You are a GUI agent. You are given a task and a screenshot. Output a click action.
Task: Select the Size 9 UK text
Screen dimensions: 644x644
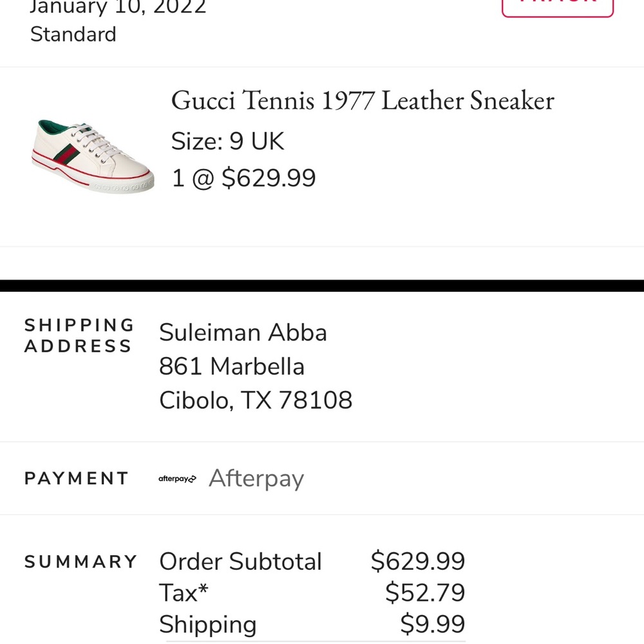(x=227, y=141)
